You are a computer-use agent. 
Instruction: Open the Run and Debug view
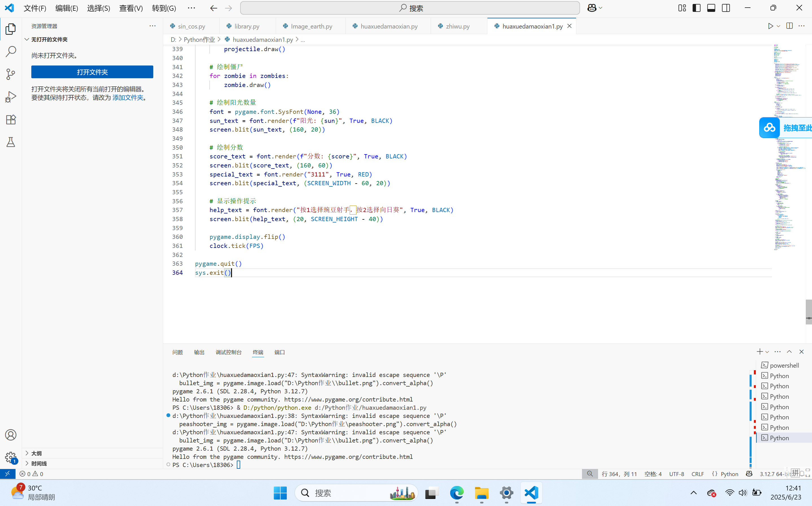tap(11, 97)
